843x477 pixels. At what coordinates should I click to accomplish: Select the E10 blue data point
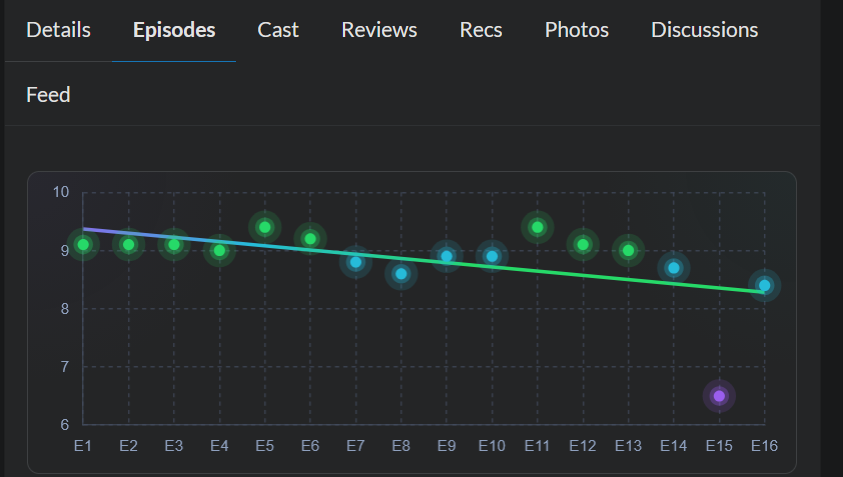492,257
